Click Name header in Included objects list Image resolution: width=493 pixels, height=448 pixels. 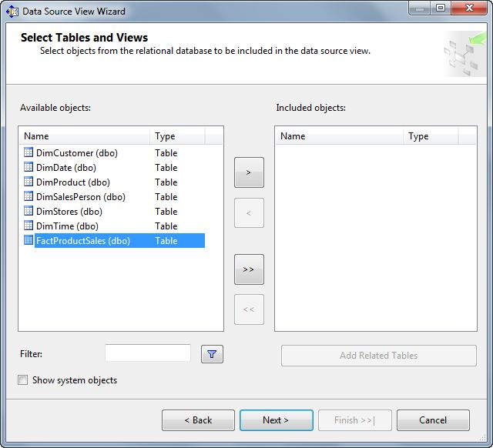(x=340, y=136)
